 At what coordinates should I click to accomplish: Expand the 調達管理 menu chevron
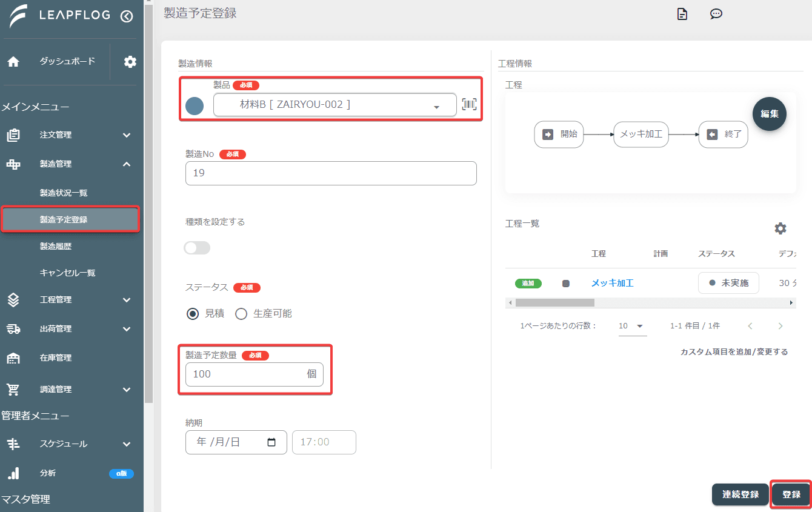pyautogui.click(x=127, y=390)
